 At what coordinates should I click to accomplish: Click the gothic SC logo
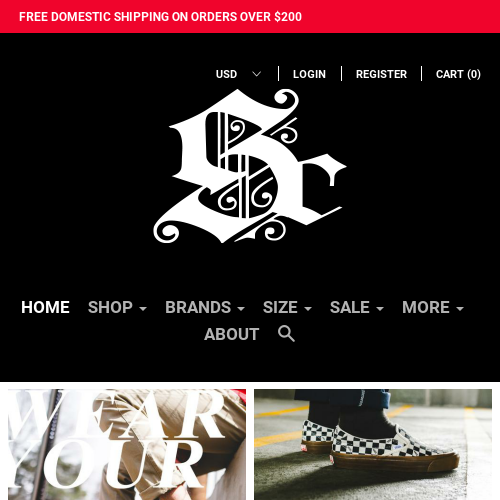250,166
